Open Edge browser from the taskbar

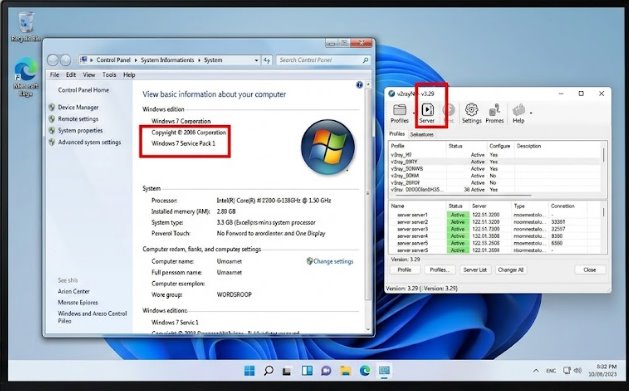[365, 371]
